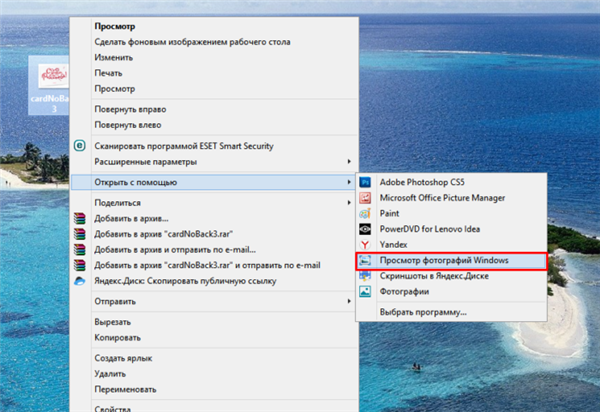Select 'Печать' in the context menu
Viewport: 600px width, 412px height.
coord(108,73)
